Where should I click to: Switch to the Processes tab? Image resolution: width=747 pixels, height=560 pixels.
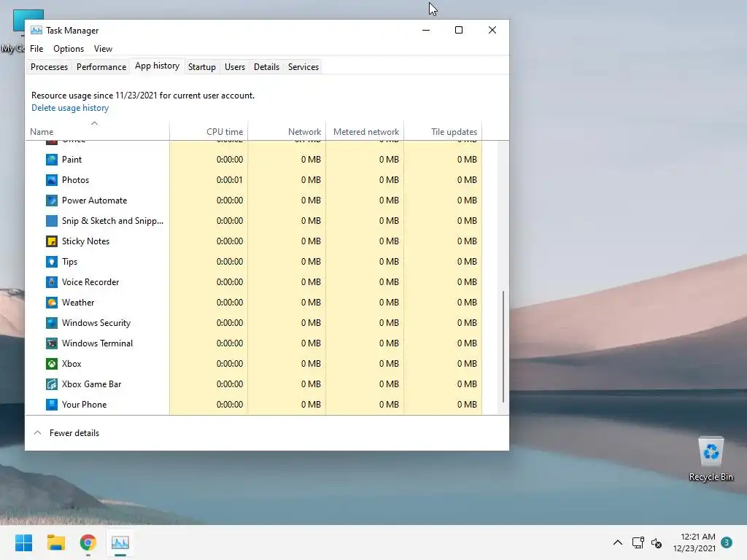[x=49, y=67]
